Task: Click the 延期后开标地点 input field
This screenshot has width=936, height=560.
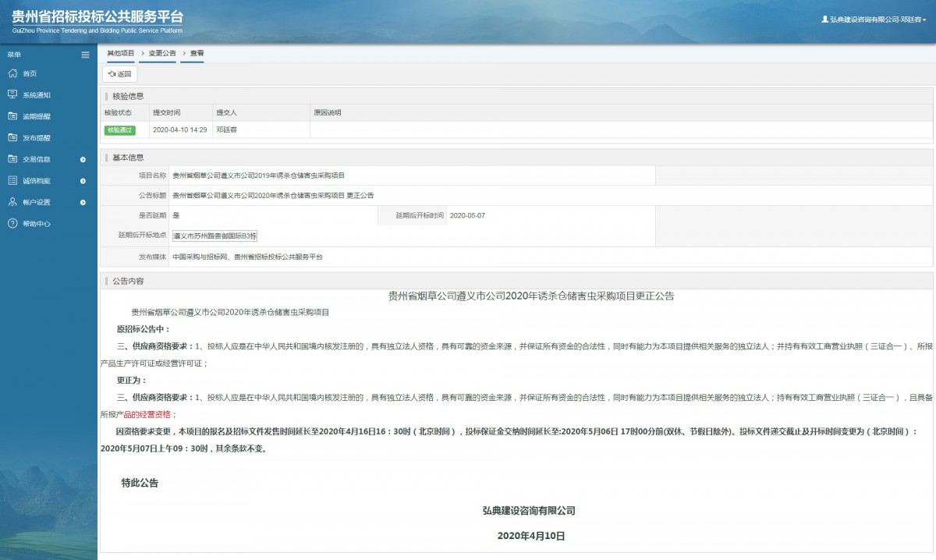Action: tap(214, 236)
